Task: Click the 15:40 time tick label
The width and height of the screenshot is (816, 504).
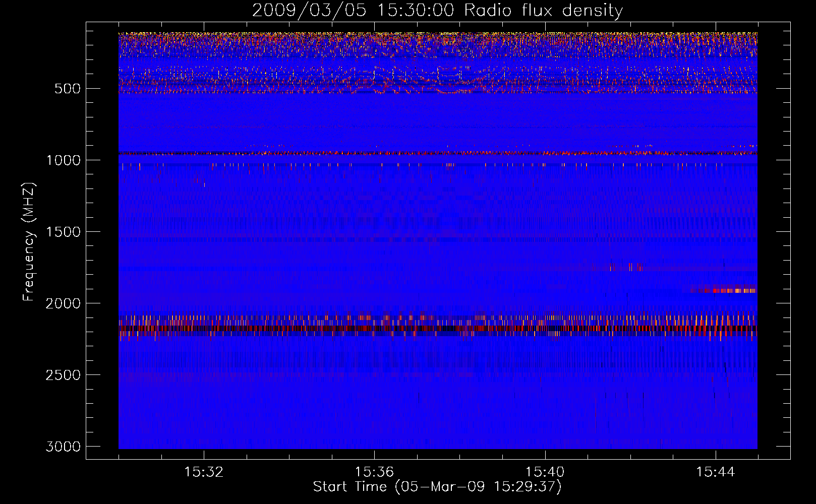Action: point(545,472)
